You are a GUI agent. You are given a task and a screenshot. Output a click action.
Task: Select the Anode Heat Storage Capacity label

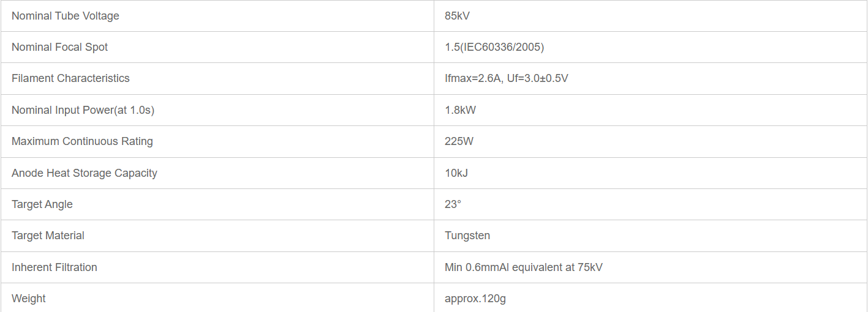85,173
